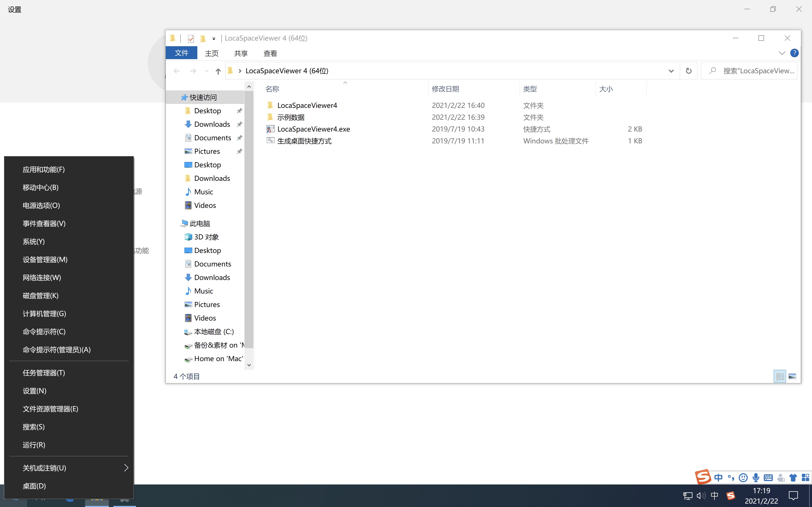The image size is (812, 507).
Task: Start Sogou voice input with microphone icon
Action: coord(756,477)
